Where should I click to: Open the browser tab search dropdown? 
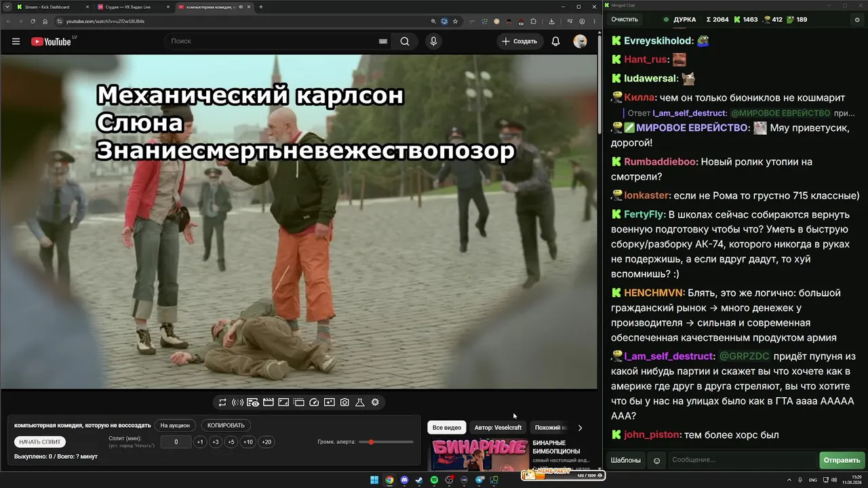8,7
